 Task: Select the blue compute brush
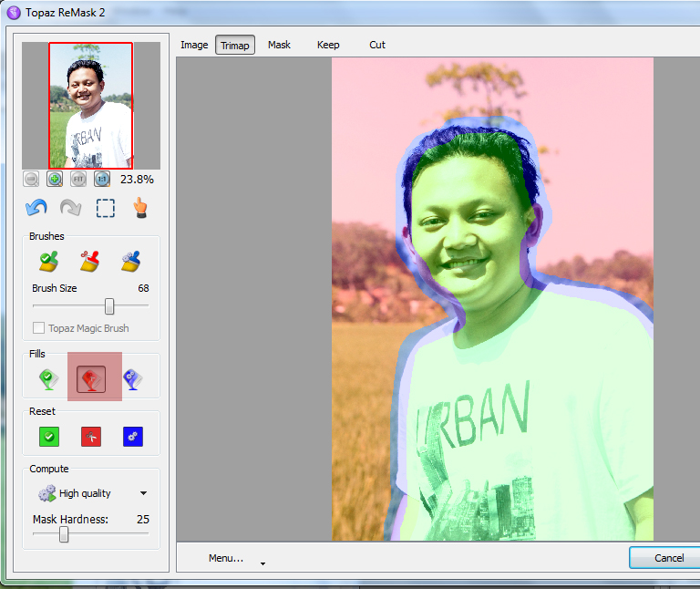pos(131,262)
